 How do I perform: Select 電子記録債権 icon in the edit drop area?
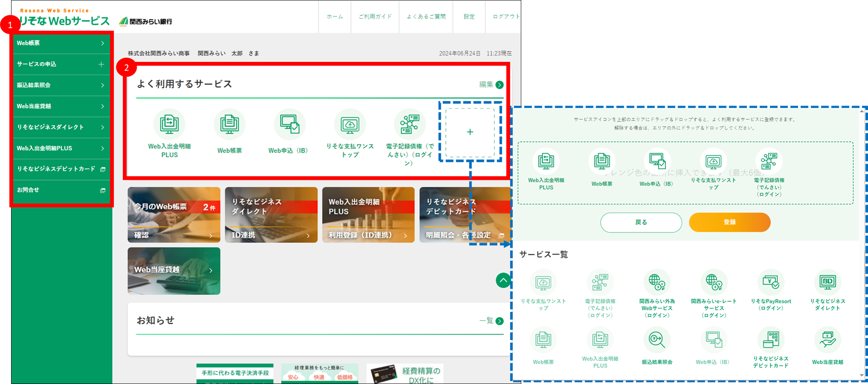769,161
